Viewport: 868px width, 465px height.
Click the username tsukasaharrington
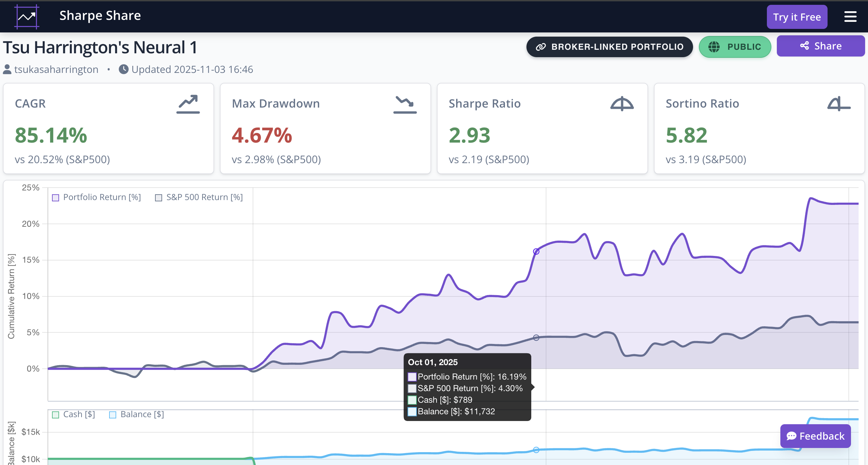coord(56,69)
